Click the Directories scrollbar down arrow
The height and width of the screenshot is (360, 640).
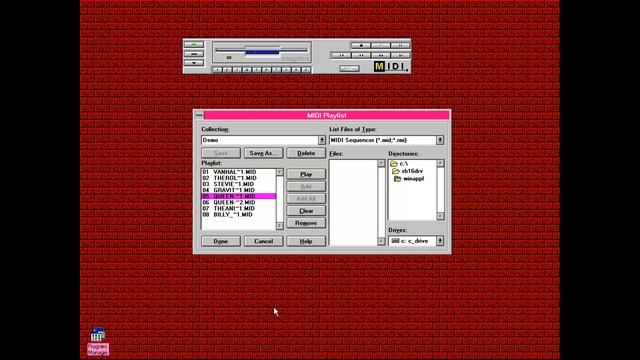(440, 216)
